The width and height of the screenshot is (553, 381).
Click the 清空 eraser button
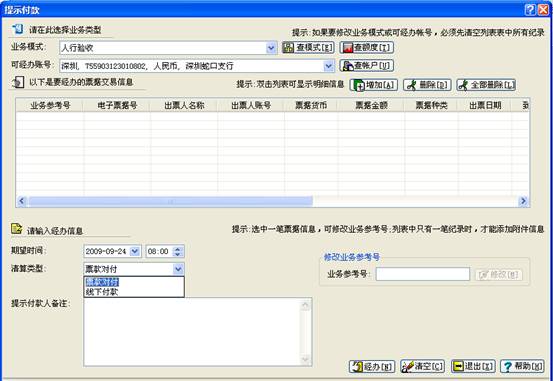[x=423, y=367]
